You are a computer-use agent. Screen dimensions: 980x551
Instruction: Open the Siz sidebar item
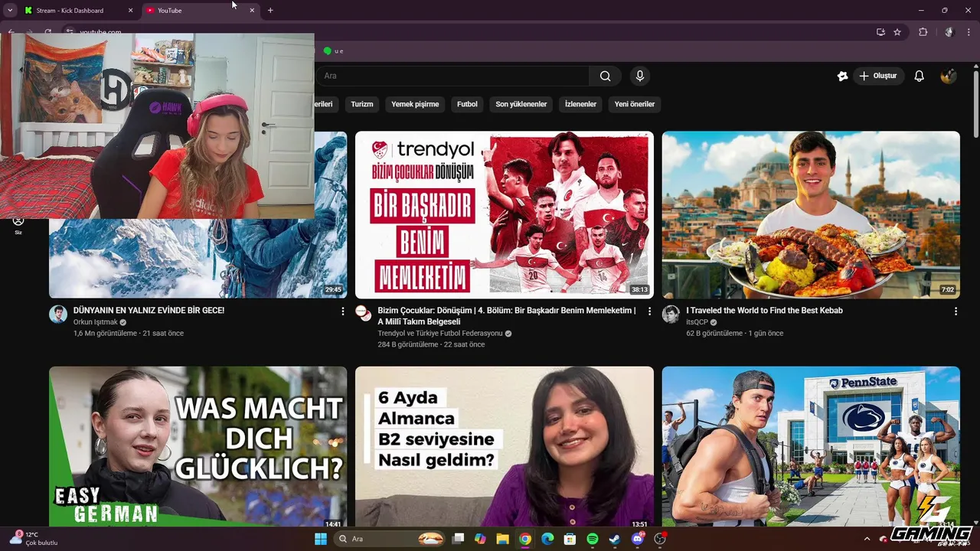(18, 225)
